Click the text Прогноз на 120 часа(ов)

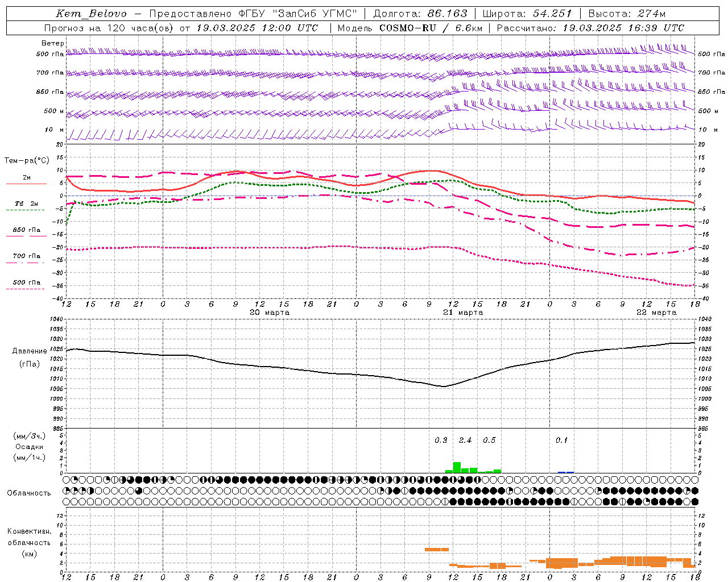coord(110,28)
